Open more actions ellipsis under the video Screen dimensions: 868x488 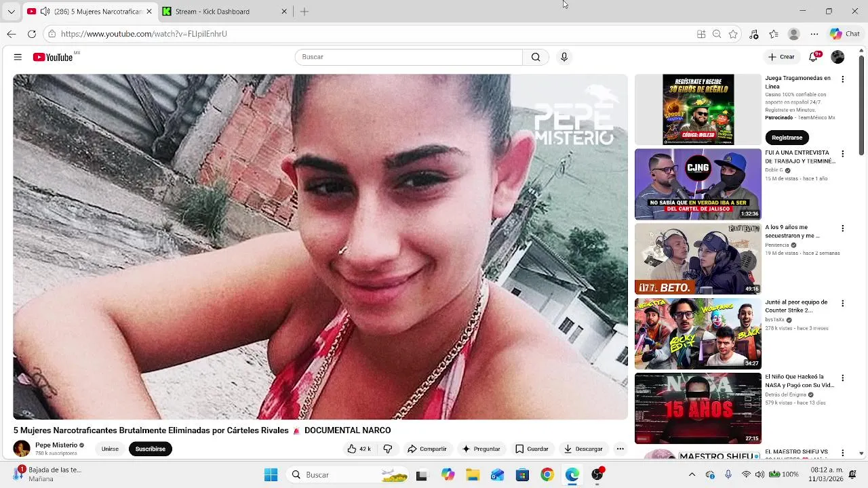click(x=620, y=449)
